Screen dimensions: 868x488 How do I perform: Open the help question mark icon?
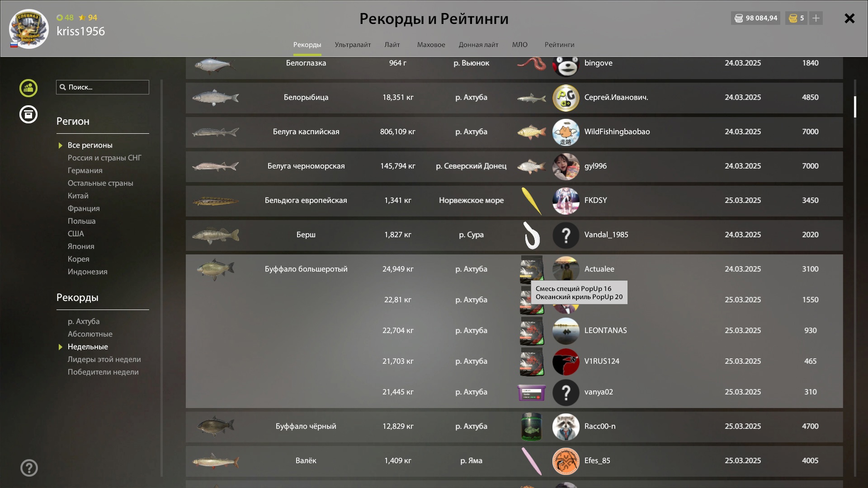click(x=29, y=468)
